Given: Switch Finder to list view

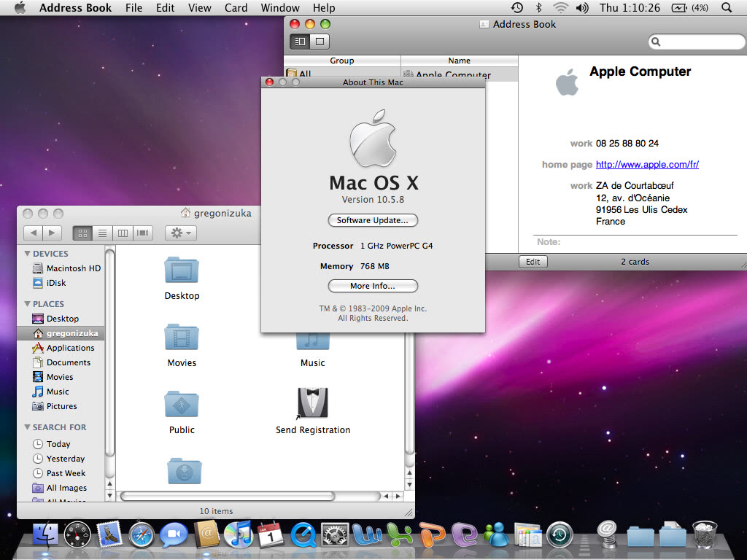Looking at the screenshot, I should 102,233.
